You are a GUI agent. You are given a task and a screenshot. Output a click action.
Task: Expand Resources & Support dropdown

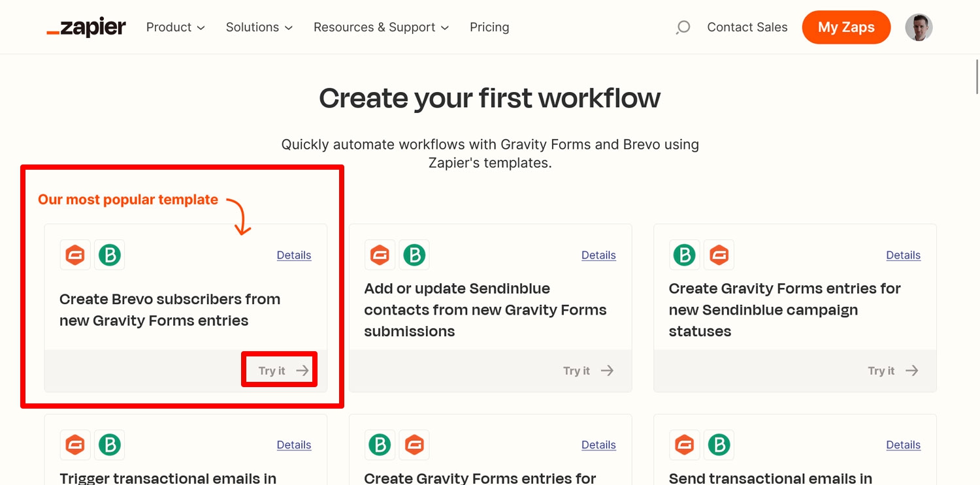click(x=382, y=27)
